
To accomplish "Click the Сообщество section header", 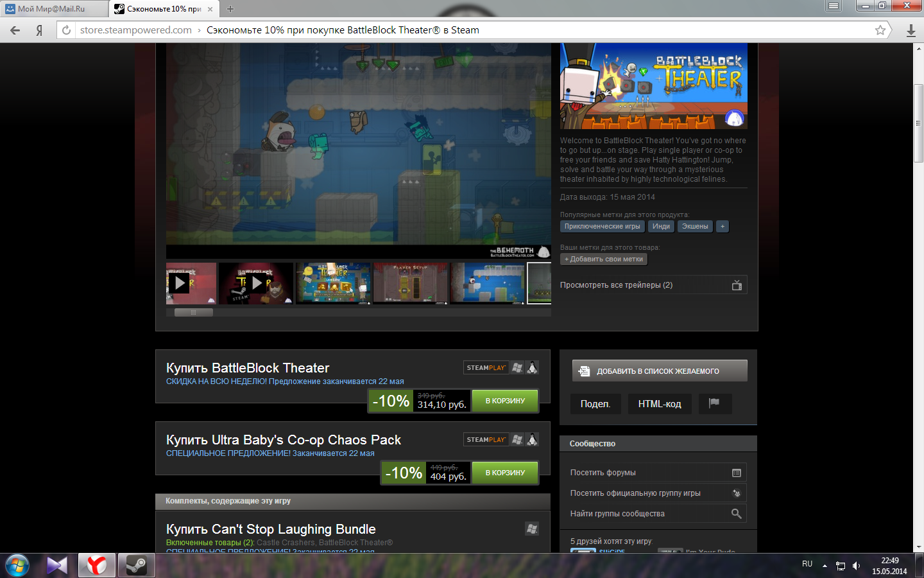I will pos(658,444).
